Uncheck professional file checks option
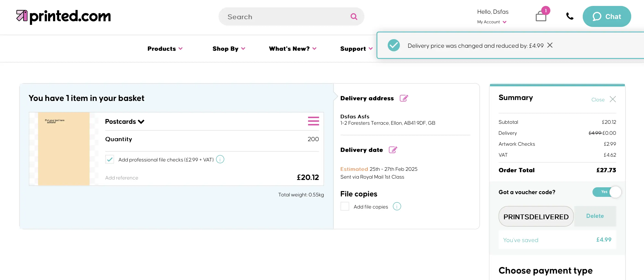 (x=110, y=159)
